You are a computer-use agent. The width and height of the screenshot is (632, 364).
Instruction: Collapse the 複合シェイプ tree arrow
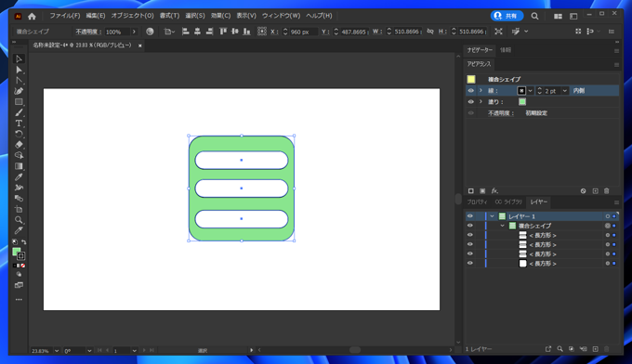[x=502, y=226]
